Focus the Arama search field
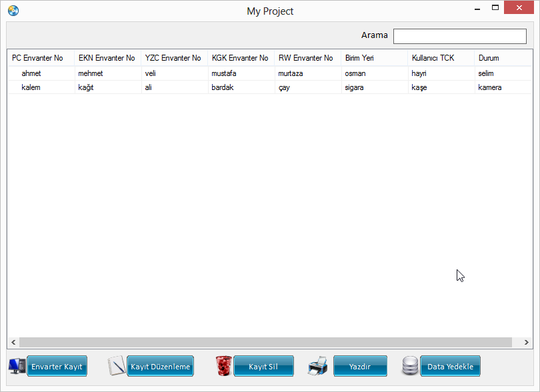The image size is (540, 392). 459,36
